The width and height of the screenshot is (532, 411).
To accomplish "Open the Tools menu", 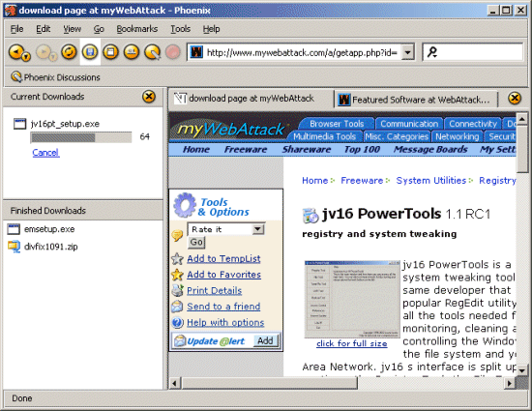I will coord(180,29).
